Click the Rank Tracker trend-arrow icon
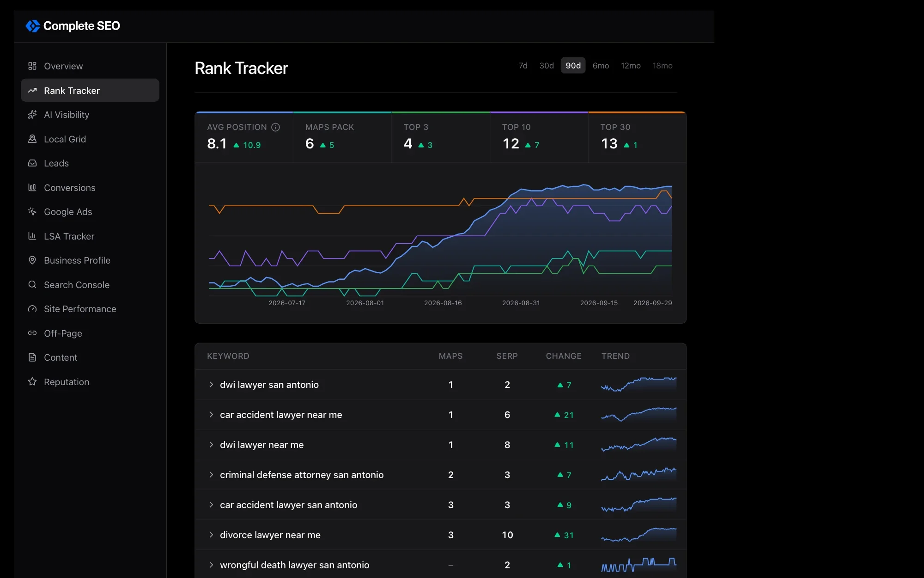 coord(32,91)
